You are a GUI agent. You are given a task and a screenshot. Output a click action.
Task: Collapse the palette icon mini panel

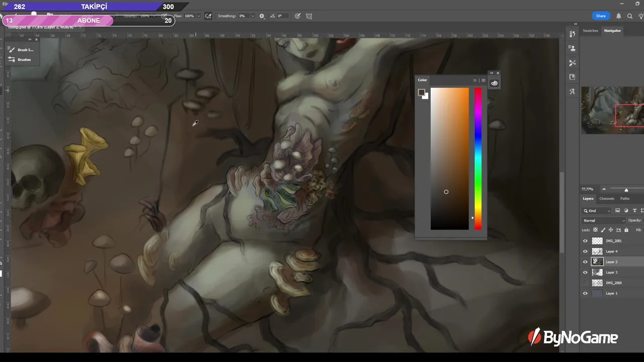coord(492,73)
